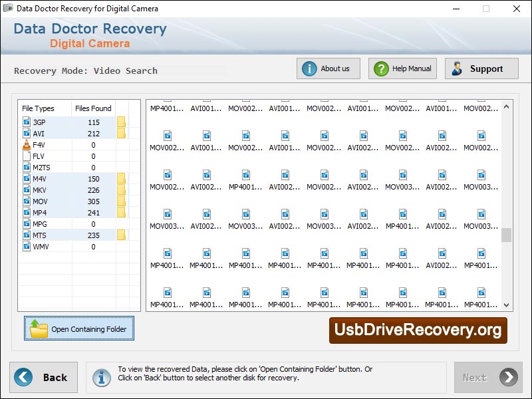Click the Back button
532x399 pixels.
coord(43,377)
